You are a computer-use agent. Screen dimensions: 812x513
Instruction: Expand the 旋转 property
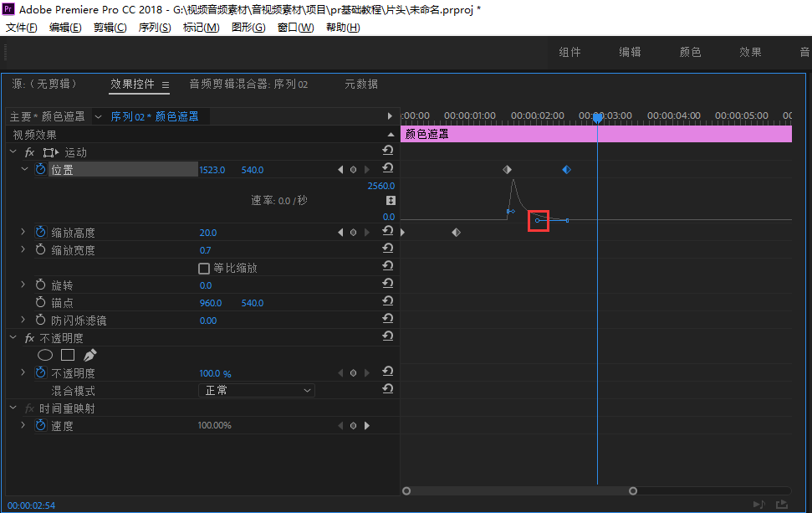pos(23,285)
